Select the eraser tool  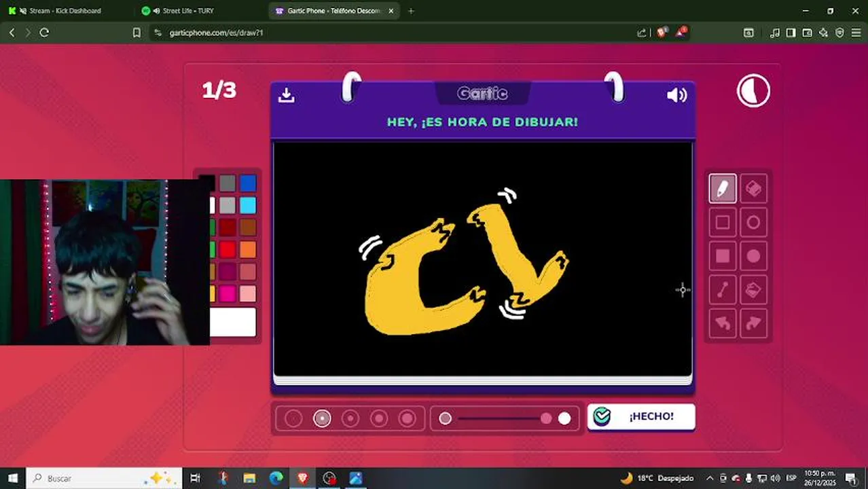pos(753,189)
